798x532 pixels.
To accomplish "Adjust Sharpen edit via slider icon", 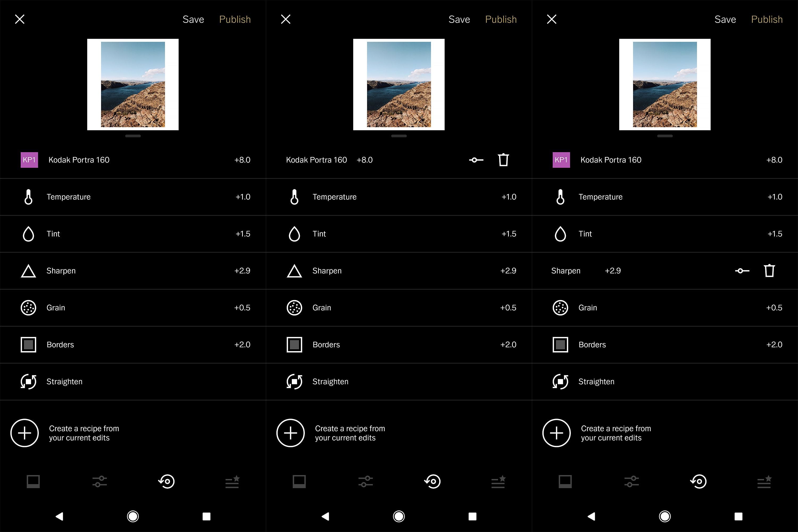I will 742,271.
